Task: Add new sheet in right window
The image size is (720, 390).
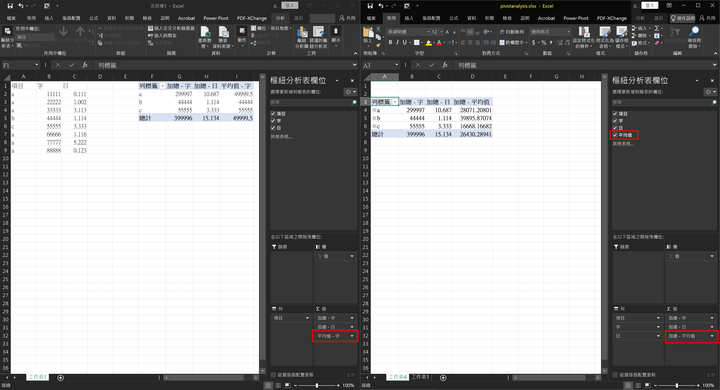Action: [443, 378]
